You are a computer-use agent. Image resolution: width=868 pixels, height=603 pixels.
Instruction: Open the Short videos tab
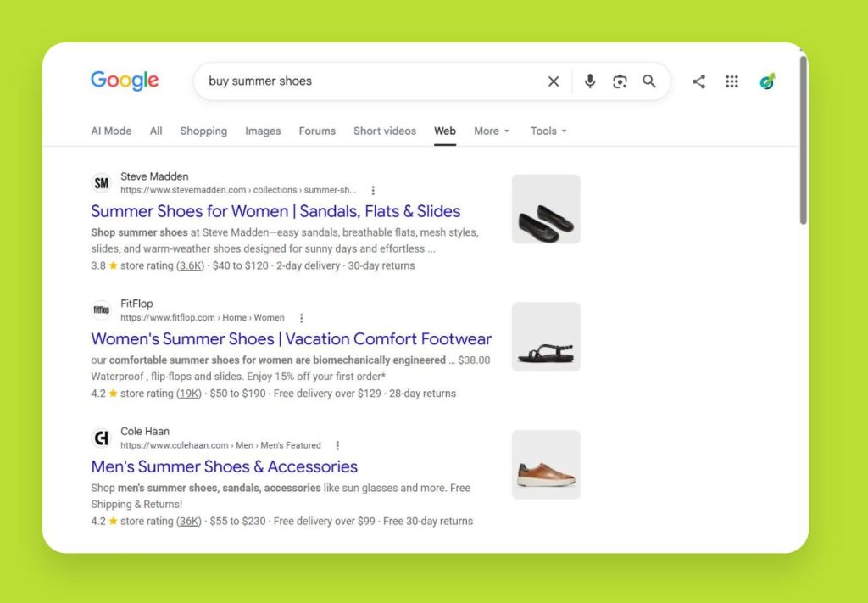[x=385, y=131]
